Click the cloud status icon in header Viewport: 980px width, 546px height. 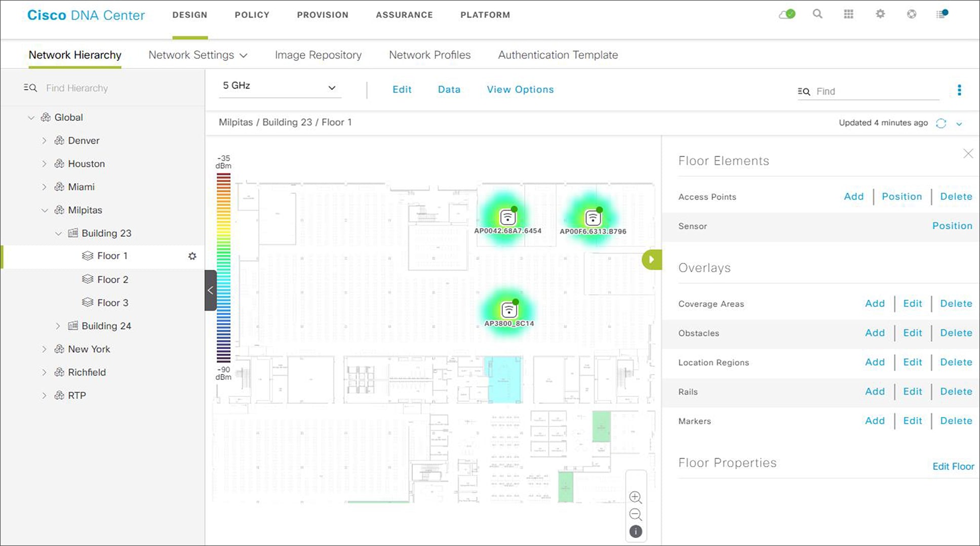(787, 14)
